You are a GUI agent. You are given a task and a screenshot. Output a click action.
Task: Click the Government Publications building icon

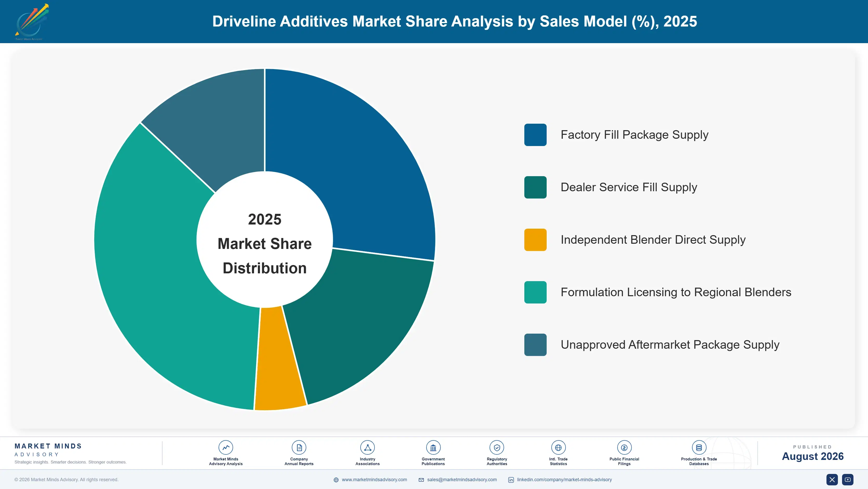[433, 447]
